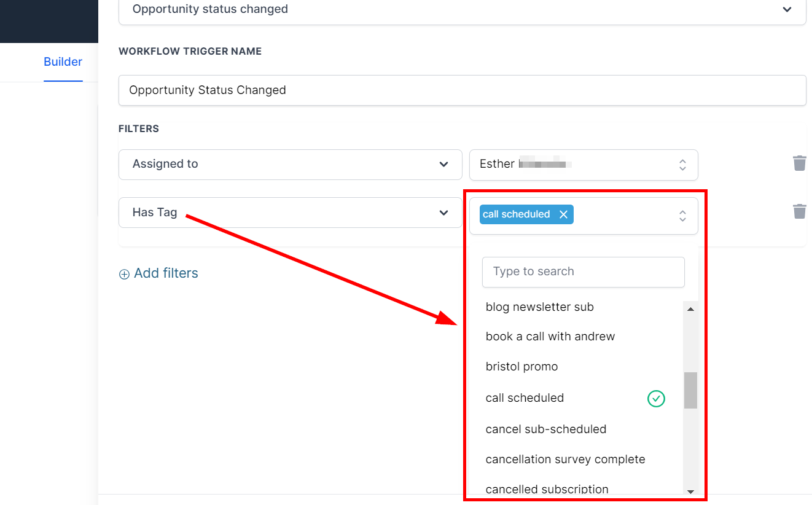Click the green checkmark beside call scheduled

coord(656,399)
